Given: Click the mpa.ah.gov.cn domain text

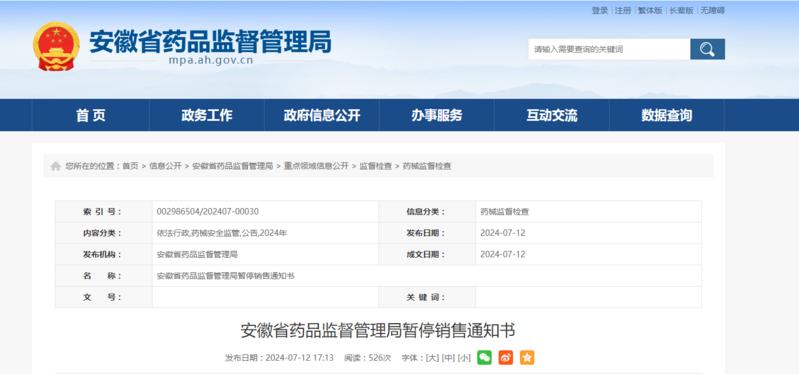Looking at the screenshot, I should click(x=210, y=61).
